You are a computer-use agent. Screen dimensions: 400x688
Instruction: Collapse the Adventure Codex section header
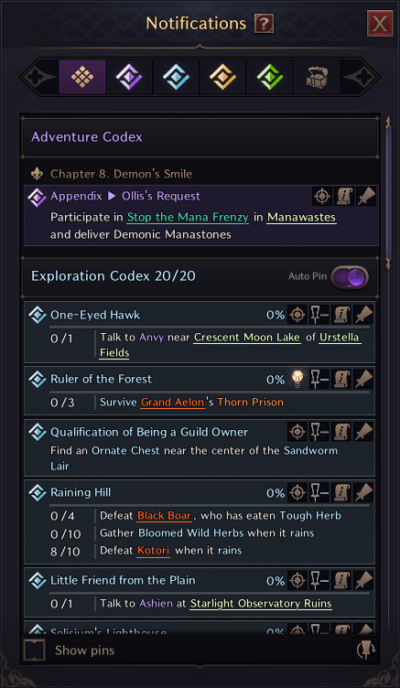pyautogui.click(x=200, y=137)
